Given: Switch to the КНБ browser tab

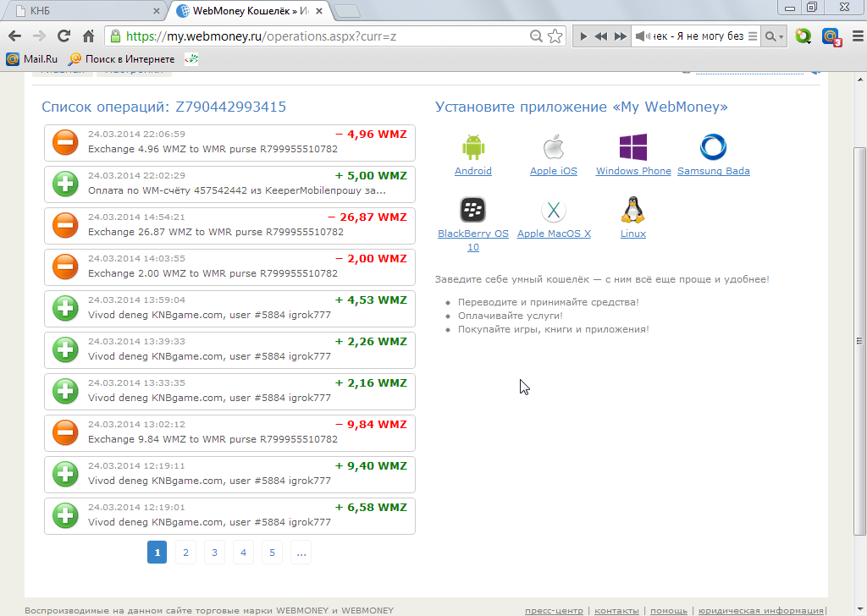Looking at the screenshot, I should (x=83, y=11).
